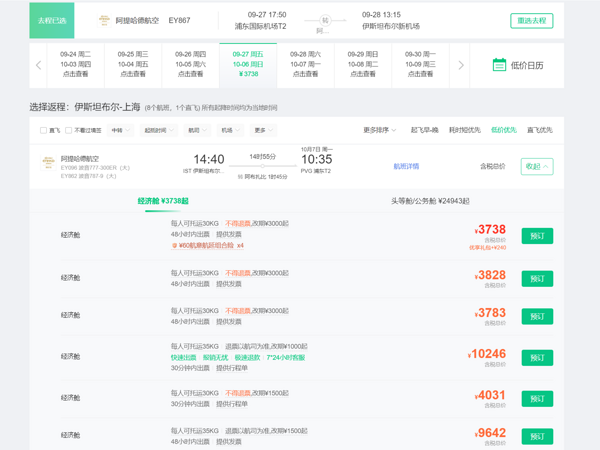This screenshot has width=600, height=450.
Task: Click the flight duration 14时55分
Action: (x=262, y=157)
